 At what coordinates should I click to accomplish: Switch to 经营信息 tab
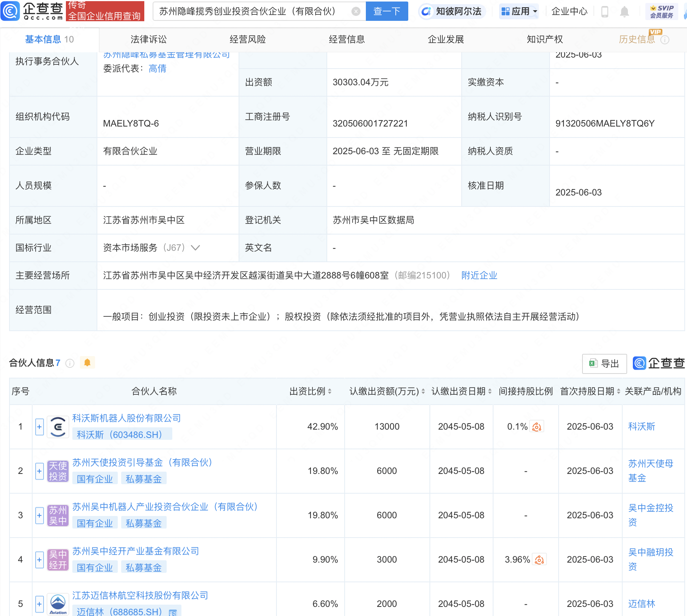[x=347, y=39]
